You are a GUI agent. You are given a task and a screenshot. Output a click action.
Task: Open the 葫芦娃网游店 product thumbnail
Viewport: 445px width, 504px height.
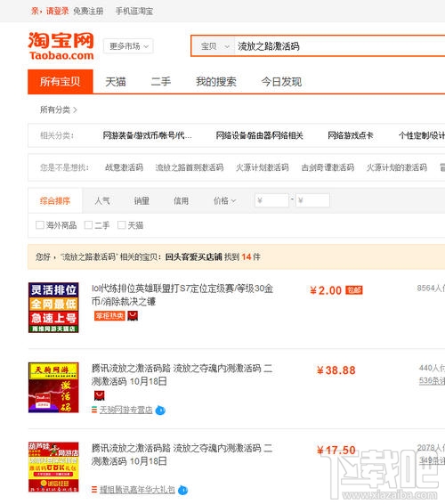click(53, 467)
